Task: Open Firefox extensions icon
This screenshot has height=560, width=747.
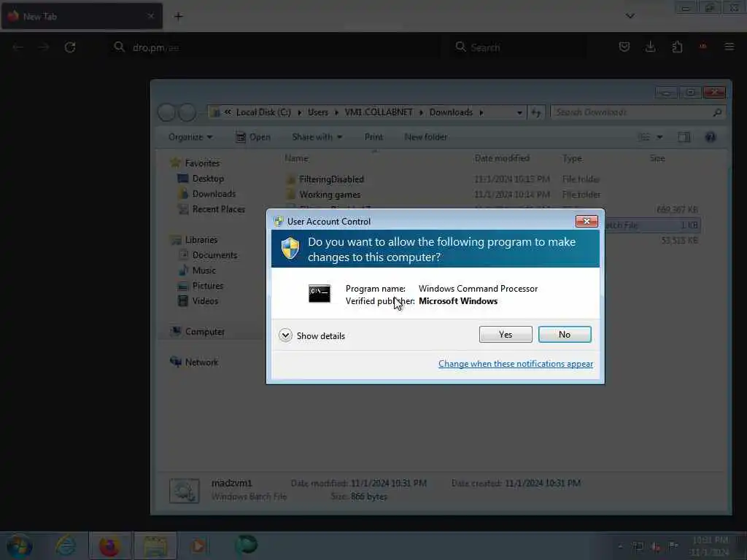Action: click(677, 47)
